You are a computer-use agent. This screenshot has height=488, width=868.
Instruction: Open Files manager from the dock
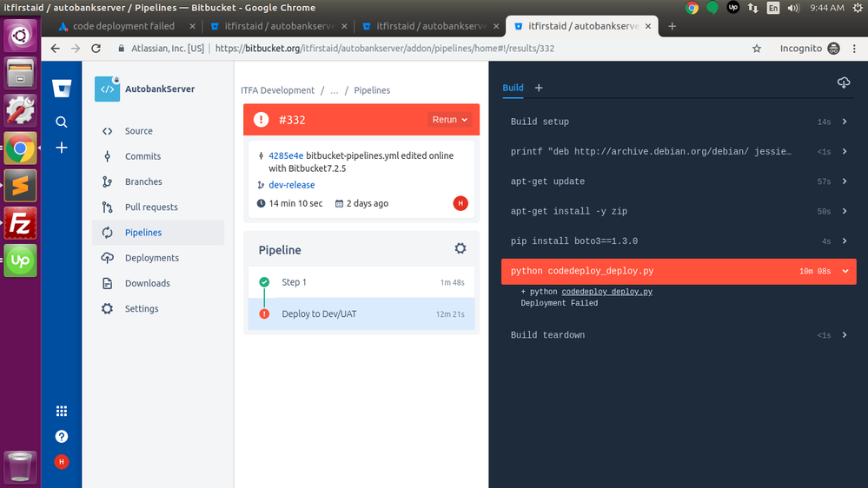[x=21, y=73]
